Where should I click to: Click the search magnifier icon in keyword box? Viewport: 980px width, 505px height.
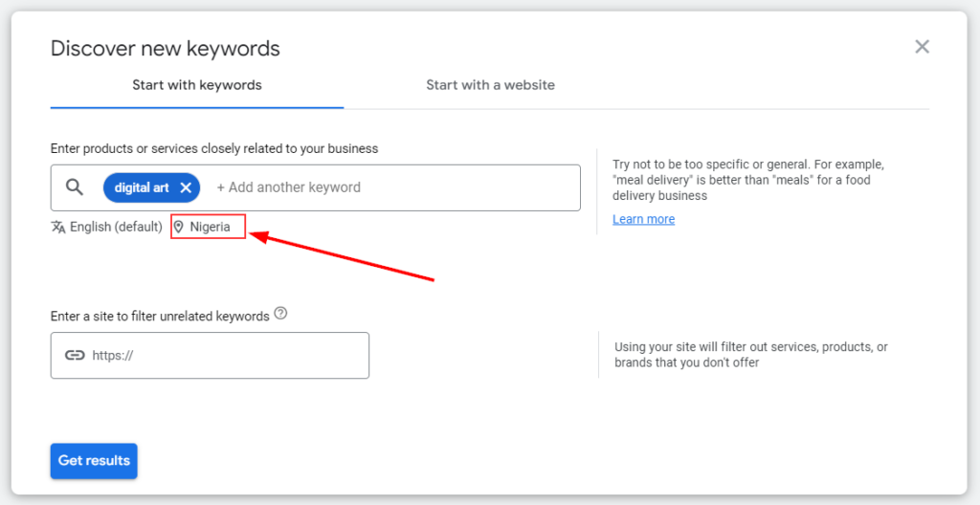click(75, 187)
